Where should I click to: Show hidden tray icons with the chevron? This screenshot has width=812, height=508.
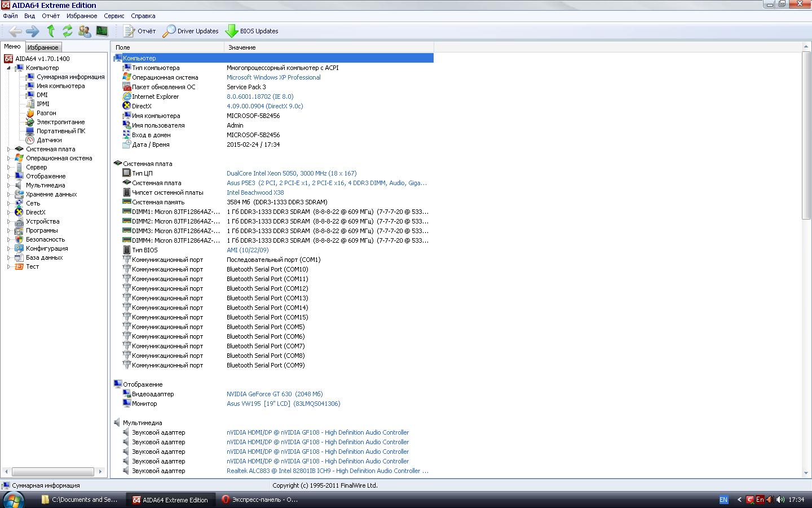739,500
